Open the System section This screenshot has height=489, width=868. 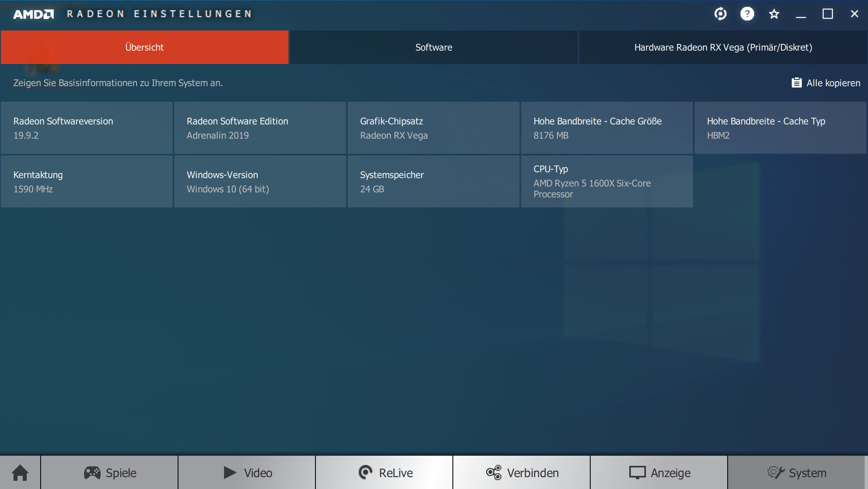[797, 473]
